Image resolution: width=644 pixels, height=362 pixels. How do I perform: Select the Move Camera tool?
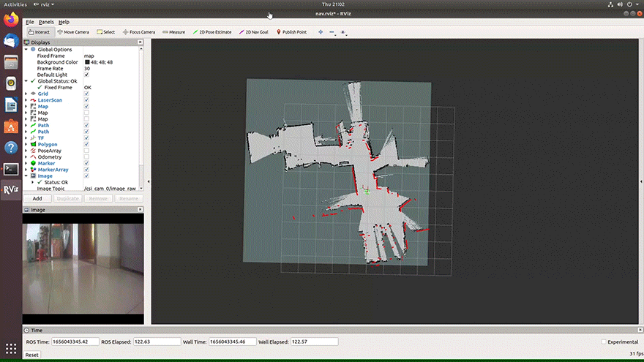[x=74, y=32]
